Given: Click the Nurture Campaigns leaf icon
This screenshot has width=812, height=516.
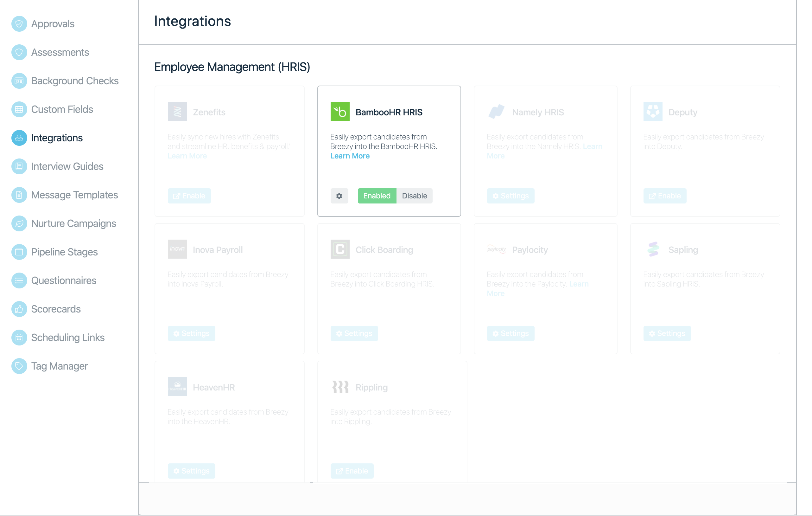Looking at the screenshot, I should pyautogui.click(x=19, y=223).
